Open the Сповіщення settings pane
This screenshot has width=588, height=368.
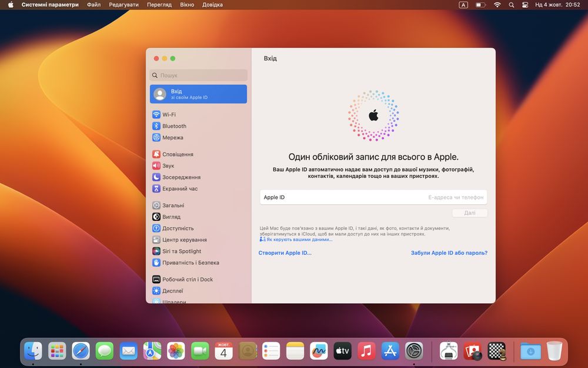pyautogui.click(x=198, y=154)
